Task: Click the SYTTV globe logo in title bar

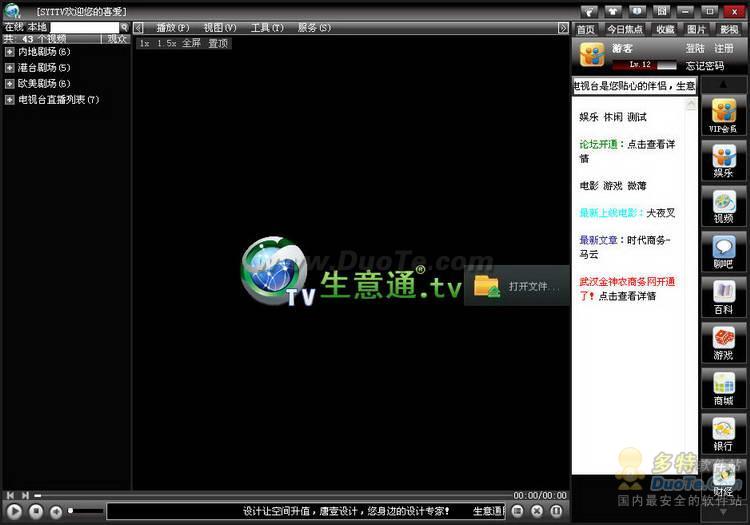Action: tap(12, 11)
